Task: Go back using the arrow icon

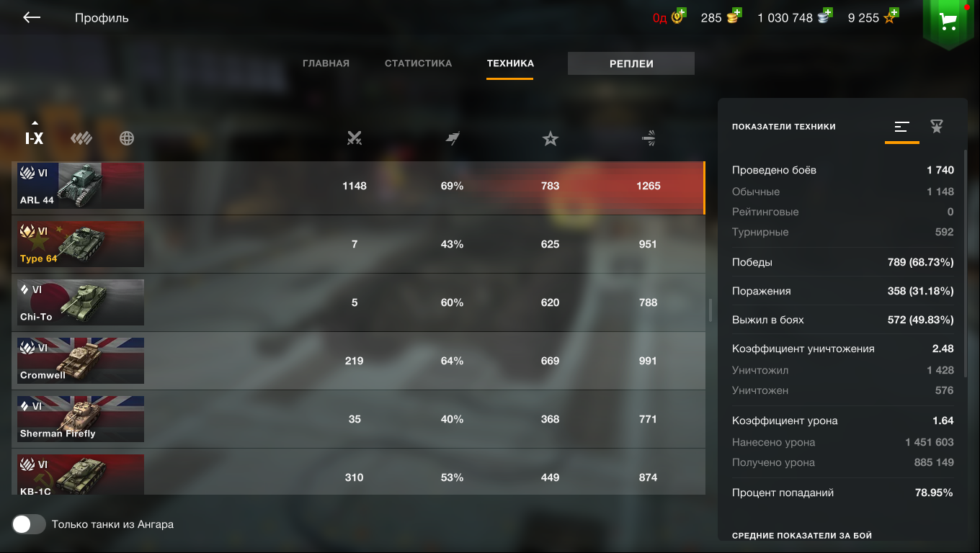Action: click(31, 18)
